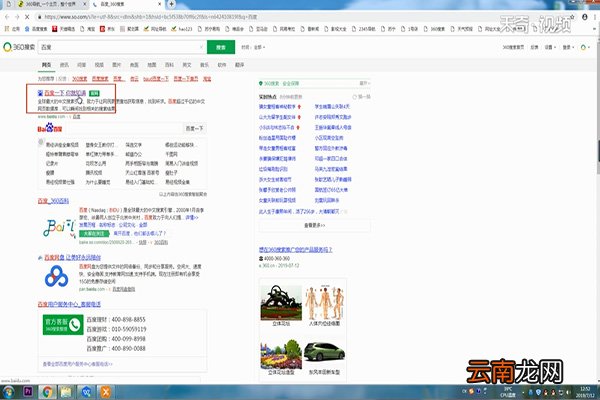Stop the page loading with the X button
Image resolution: width=600 pixels, height=400 pixels.
(27, 17)
